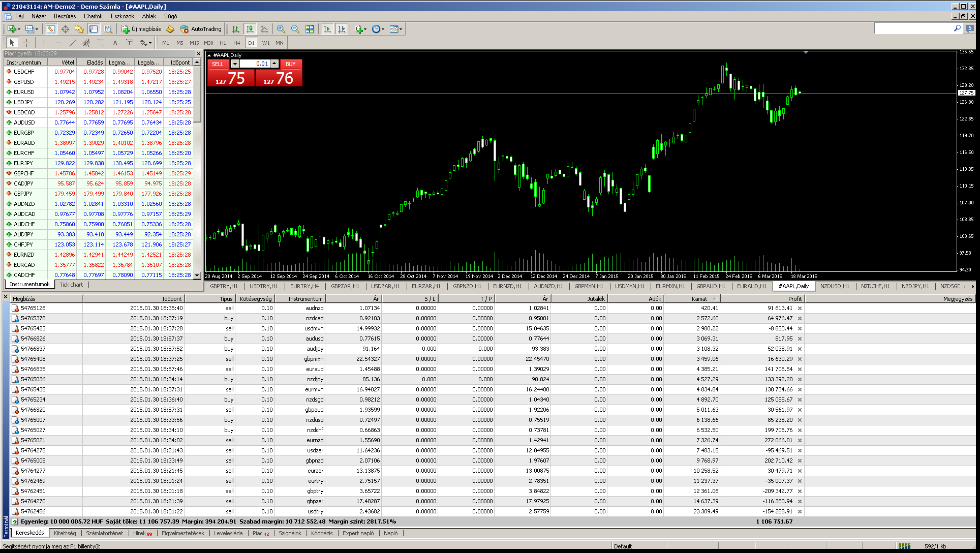The width and height of the screenshot is (980, 553).
Task: Expand the Profiles dropdown arrow
Action: [x=37, y=29]
